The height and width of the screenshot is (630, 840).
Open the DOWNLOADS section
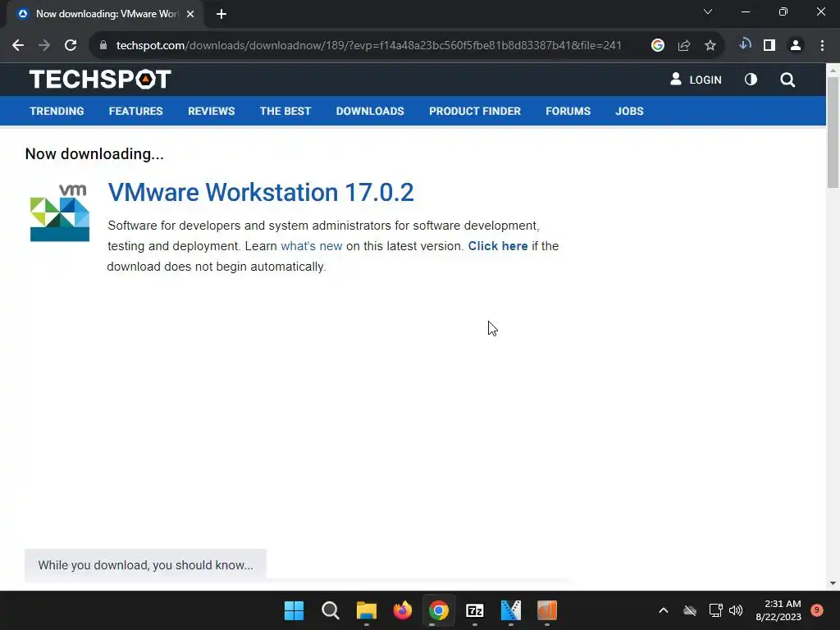370,111
